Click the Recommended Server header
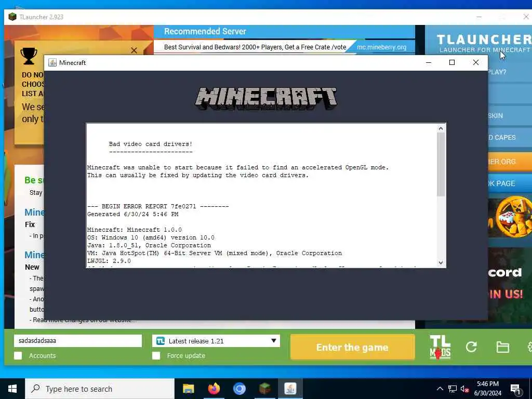 (x=205, y=31)
